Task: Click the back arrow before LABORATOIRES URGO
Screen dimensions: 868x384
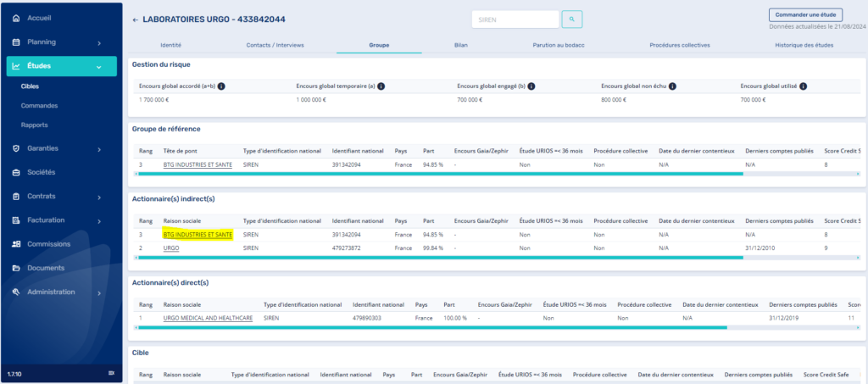Action: pos(135,19)
